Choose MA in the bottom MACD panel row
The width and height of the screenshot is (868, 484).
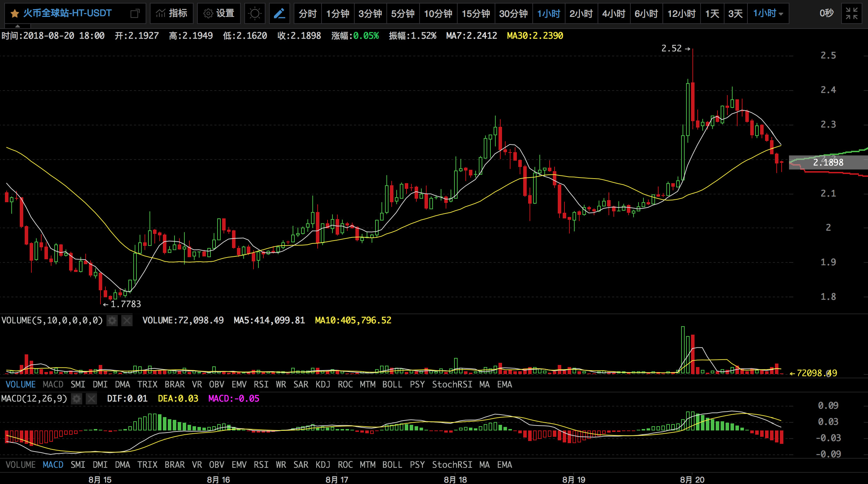[484, 465]
